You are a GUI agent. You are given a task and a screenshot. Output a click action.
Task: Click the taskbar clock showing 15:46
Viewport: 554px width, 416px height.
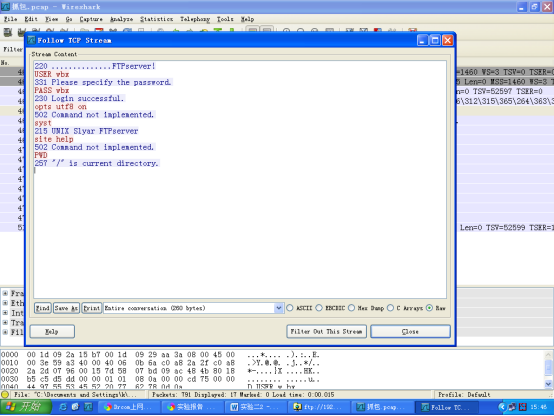click(x=539, y=407)
